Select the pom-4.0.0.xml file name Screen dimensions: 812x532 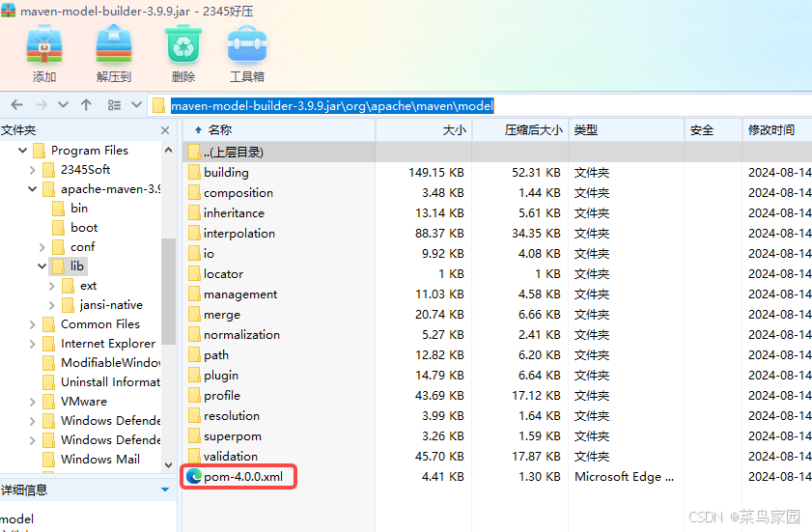click(243, 477)
